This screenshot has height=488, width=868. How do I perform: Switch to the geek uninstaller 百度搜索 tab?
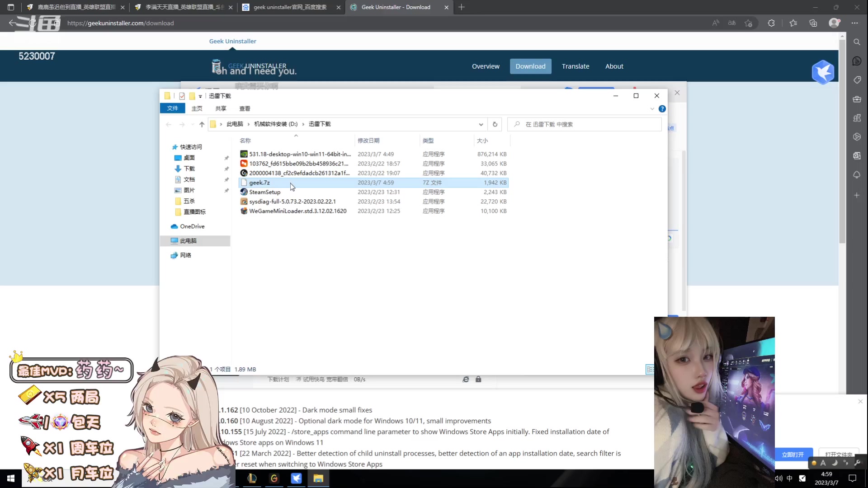291,7
